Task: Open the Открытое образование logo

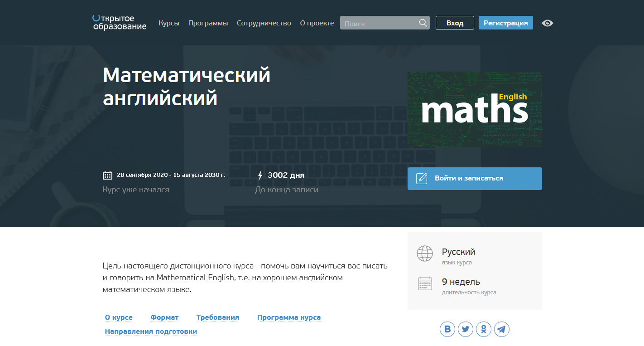Action: [x=119, y=23]
